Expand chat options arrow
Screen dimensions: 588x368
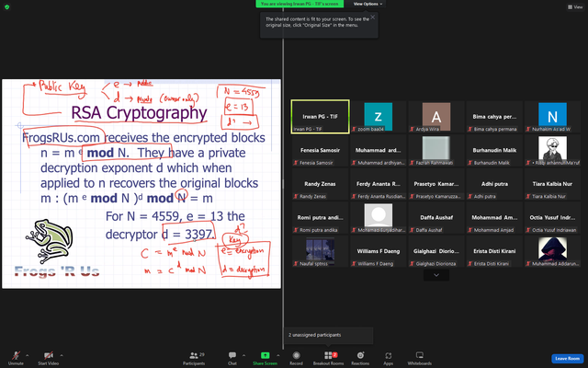tap(243, 355)
